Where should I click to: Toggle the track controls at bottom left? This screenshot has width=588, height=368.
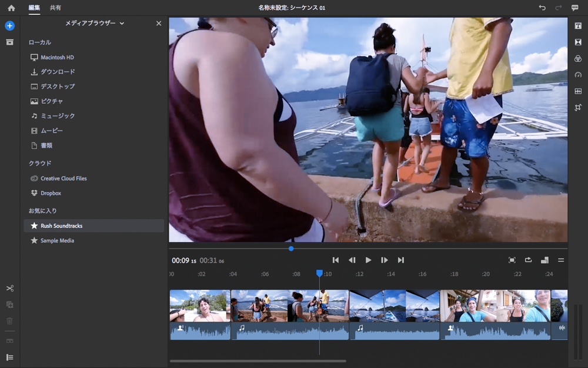tap(9, 357)
